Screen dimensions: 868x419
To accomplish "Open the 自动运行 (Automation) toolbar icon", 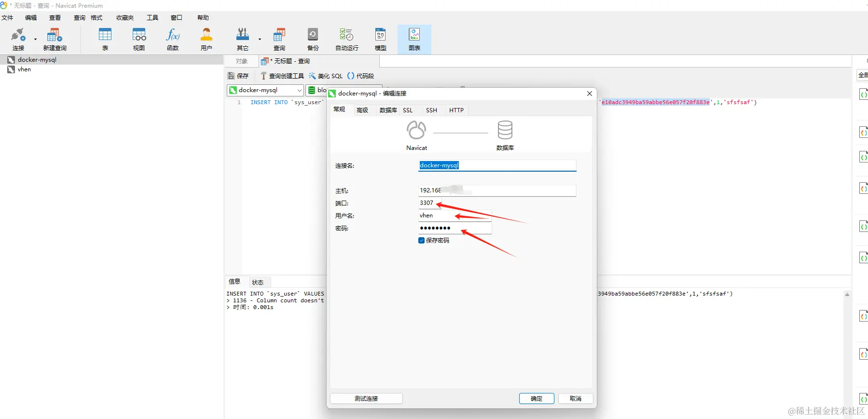I will click(347, 39).
